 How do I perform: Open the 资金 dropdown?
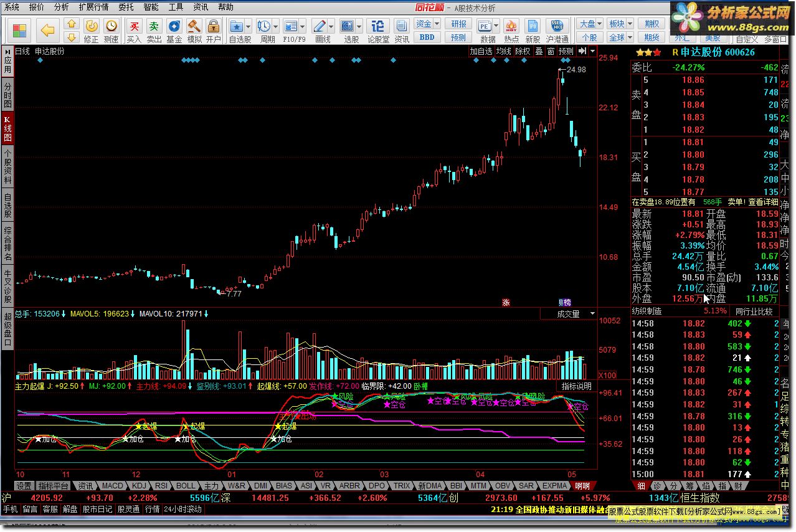point(427,24)
